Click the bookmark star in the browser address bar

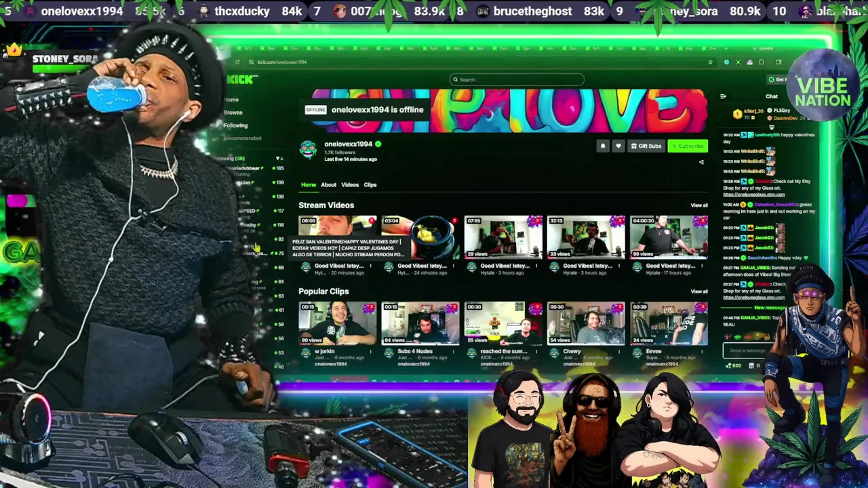[710, 62]
